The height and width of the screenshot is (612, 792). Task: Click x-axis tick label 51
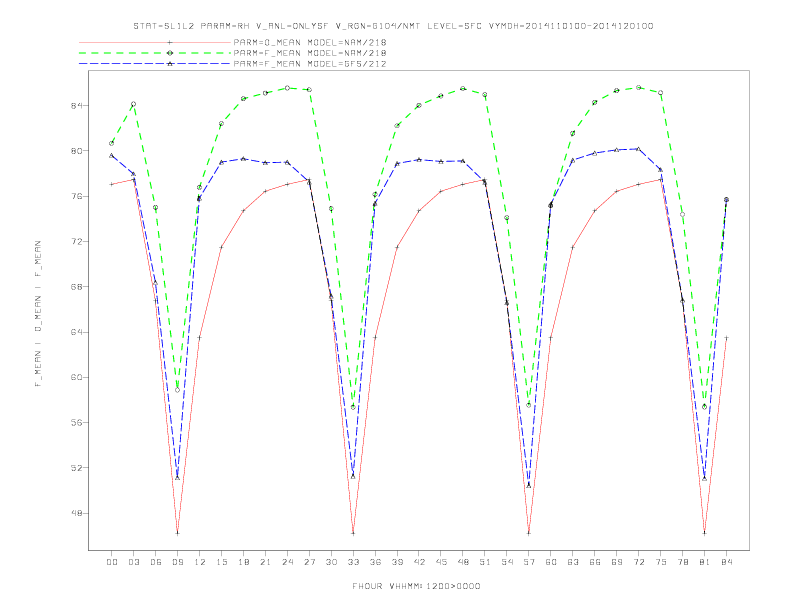pyautogui.click(x=485, y=562)
